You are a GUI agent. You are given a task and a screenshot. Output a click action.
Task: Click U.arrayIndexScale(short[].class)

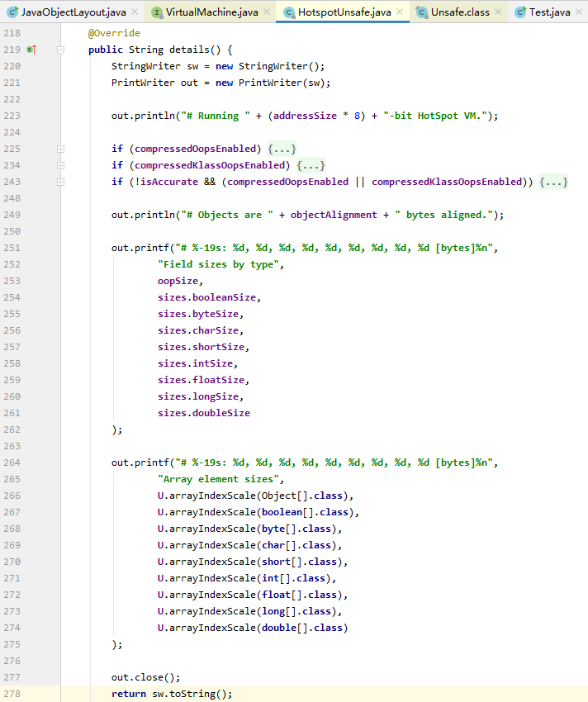(x=250, y=562)
